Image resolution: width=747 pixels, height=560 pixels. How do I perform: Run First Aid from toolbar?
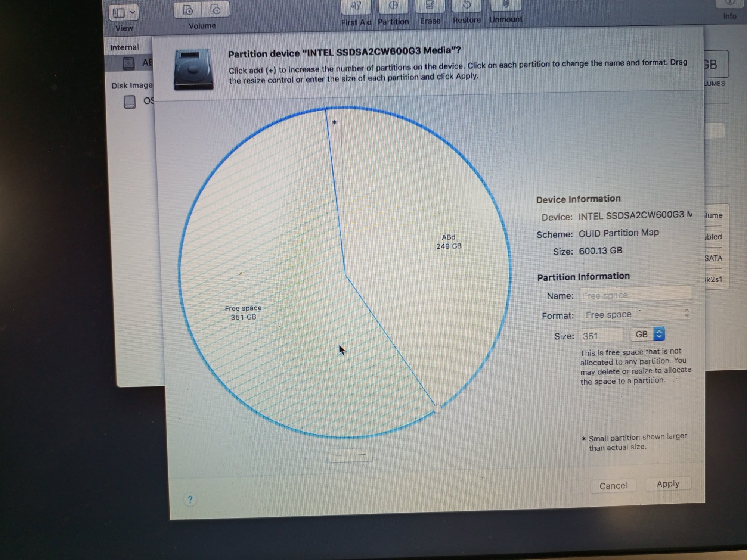point(356,6)
